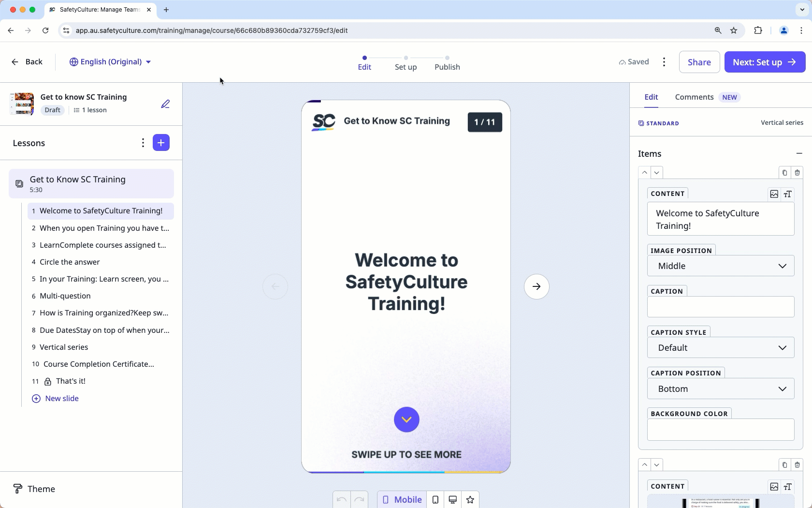Delete the second item with trash icon
The image size is (812, 508).
point(797,464)
